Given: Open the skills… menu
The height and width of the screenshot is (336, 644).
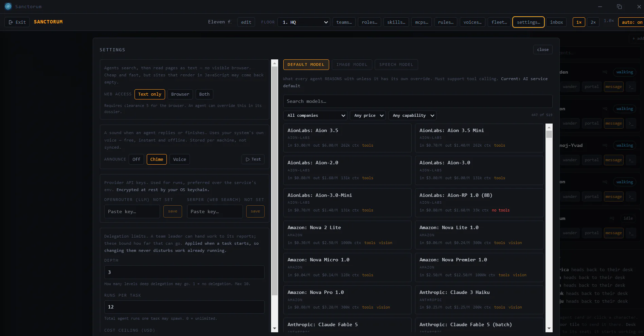Looking at the screenshot, I should tap(396, 22).
